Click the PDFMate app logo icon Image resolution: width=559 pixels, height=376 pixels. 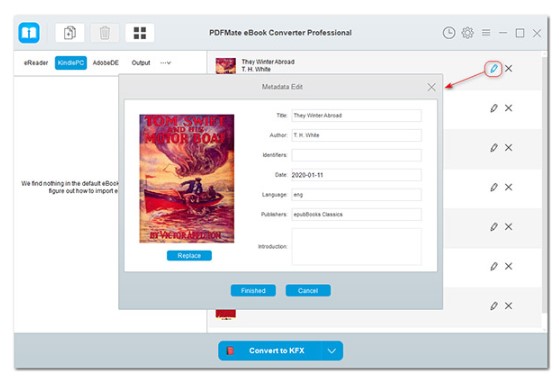pyautogui.click(x=29, y=33)
